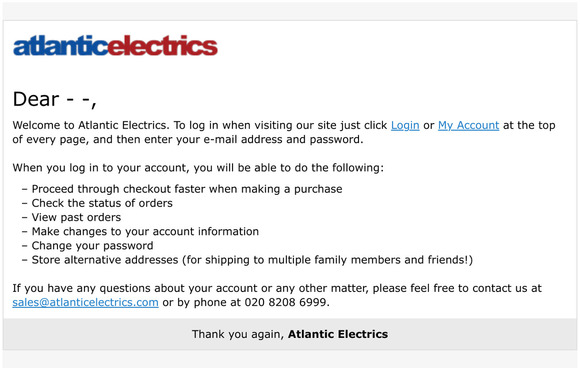
Task: Click the atlanticelectrics logo image
Action: 115,46
